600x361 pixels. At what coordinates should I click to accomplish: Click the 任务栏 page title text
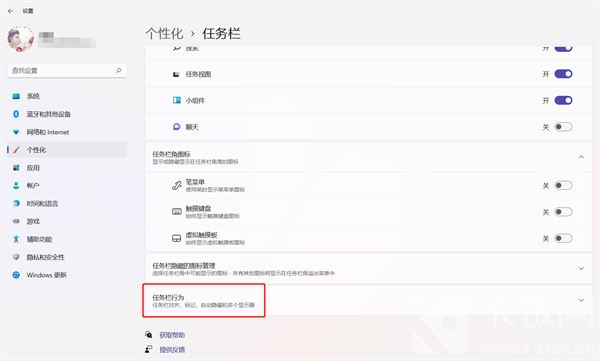[x=221, y=34]
